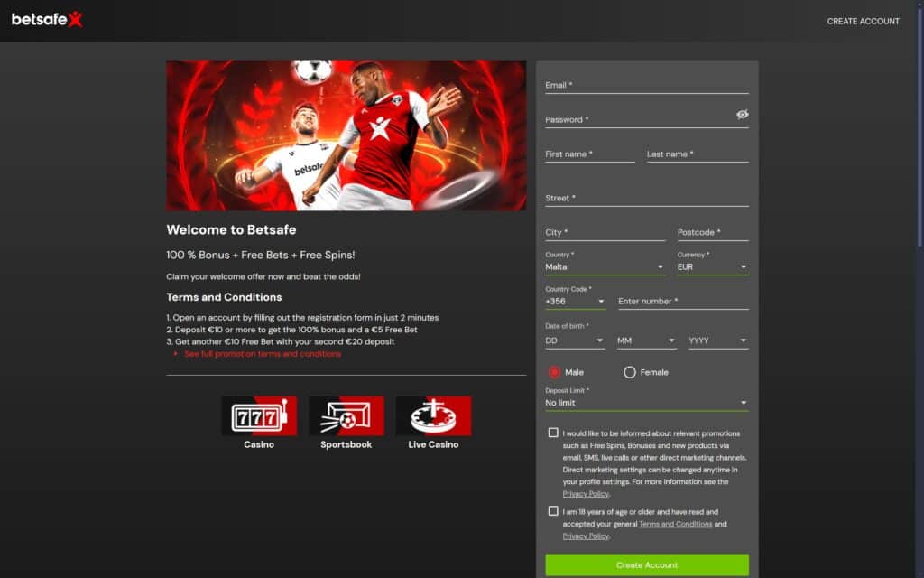The width and height of the screenshot is (924, 578).
Task: Select the Female radio button
Action: click(628, 371)
